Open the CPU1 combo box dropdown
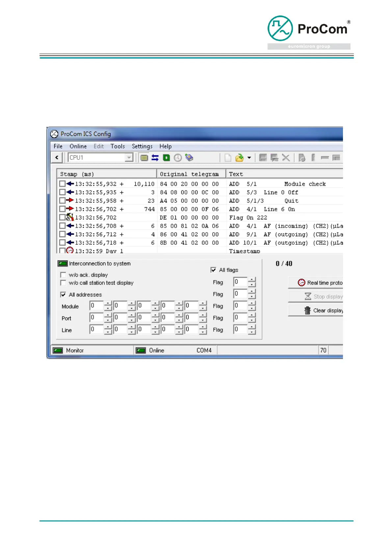The height and width of the screenshot is (554, 392). click(x=129, y=158)
